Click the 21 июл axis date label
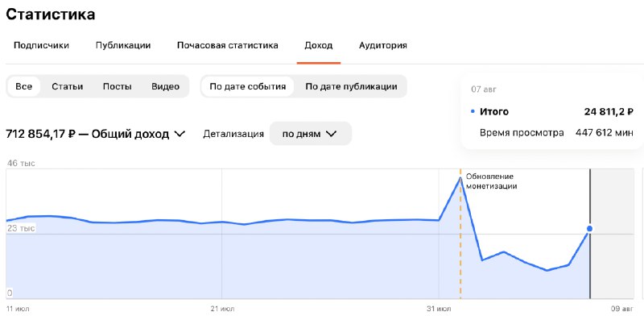The image size is (644, 320). tap(223, 309)
